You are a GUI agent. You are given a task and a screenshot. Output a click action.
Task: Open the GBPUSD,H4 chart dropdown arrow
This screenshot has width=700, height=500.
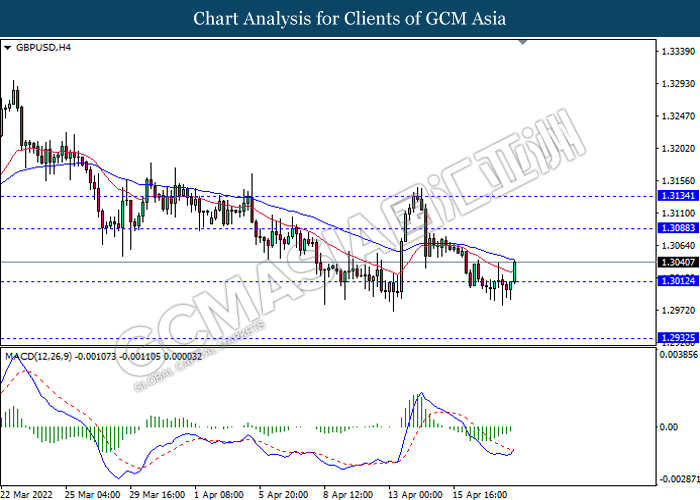pos(7,48)
